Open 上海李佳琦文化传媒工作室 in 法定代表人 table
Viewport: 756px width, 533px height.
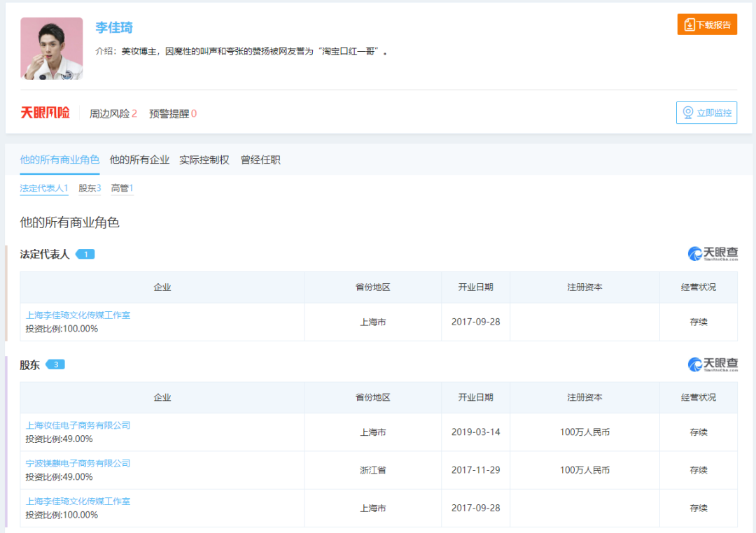click(x=78, y=315)
